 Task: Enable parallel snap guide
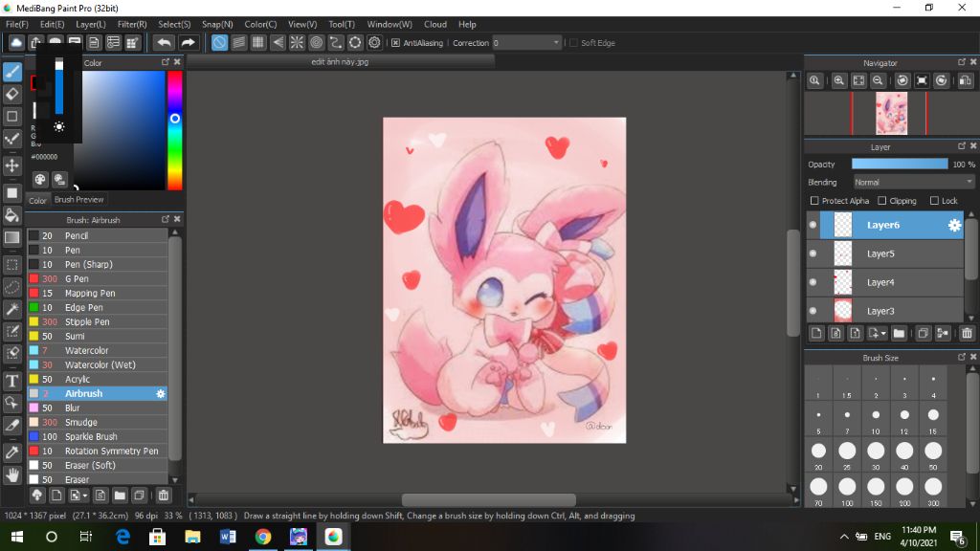[238, 42]
